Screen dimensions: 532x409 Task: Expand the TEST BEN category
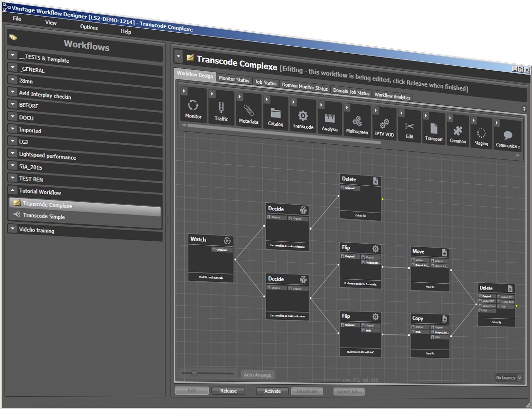point(13,178)
